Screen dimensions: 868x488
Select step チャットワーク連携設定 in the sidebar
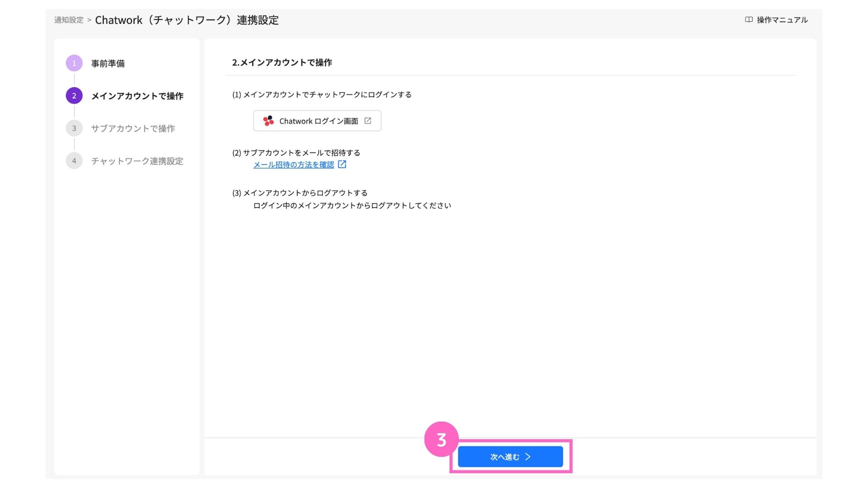137,161
